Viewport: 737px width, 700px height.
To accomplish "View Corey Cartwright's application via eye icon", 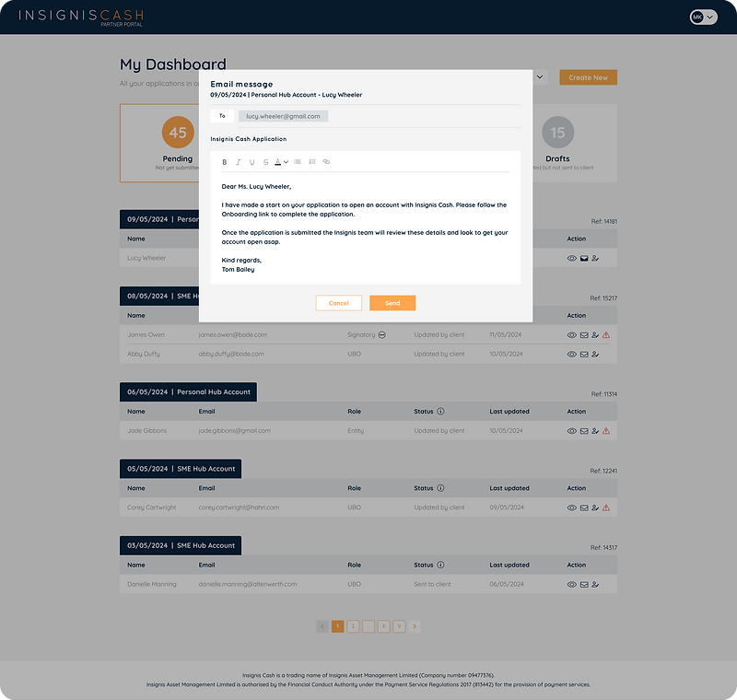I will tap(571, 507).
